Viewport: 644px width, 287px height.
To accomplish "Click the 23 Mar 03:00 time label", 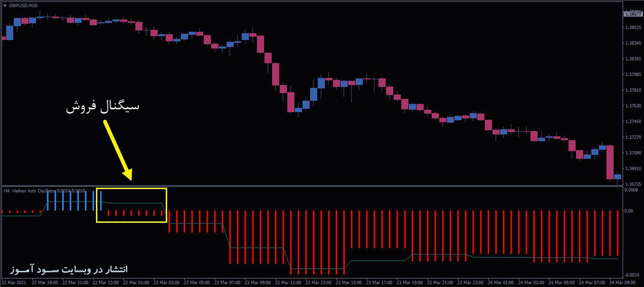I will (x=168, y=282).
